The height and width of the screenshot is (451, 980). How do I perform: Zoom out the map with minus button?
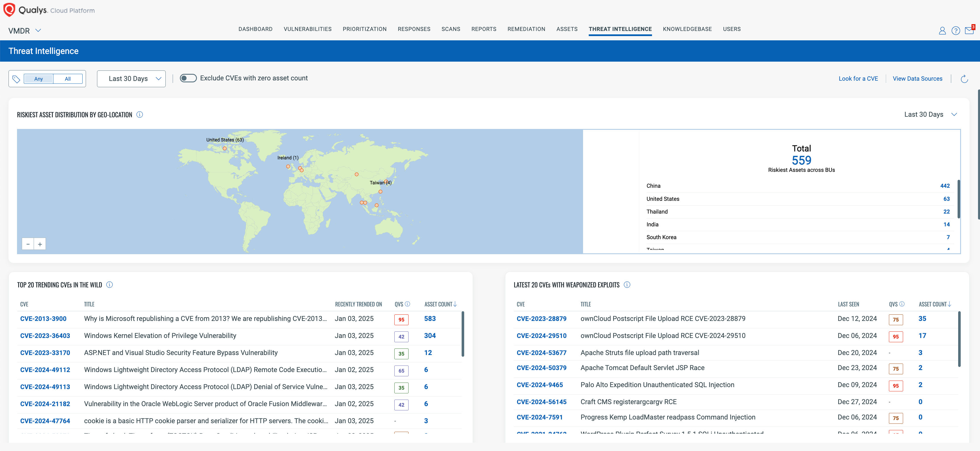tap(28, 244)
